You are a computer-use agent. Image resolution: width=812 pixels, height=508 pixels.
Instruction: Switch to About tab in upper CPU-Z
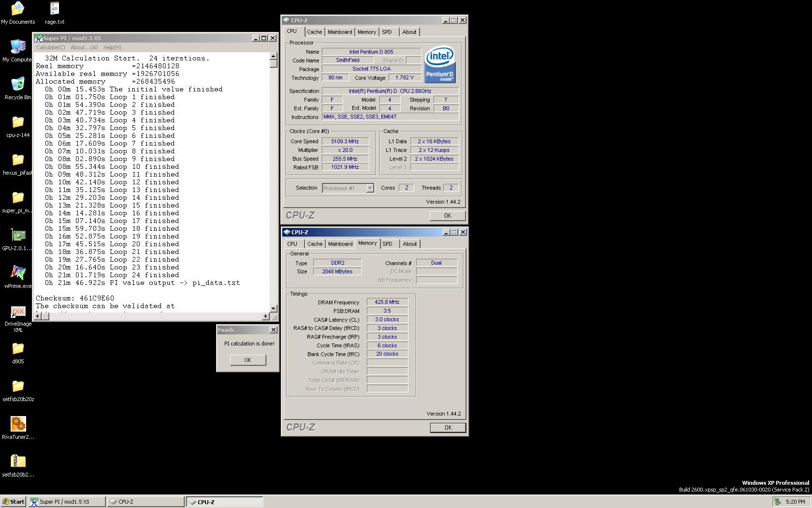point(409,32)
